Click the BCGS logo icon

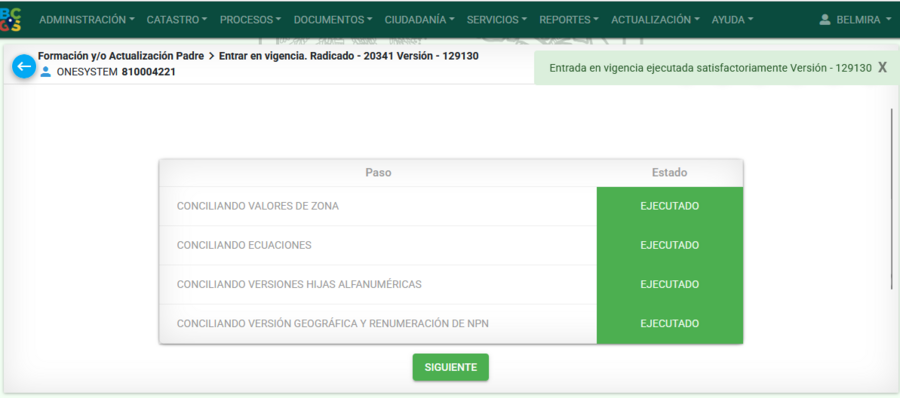coord(11,20)
